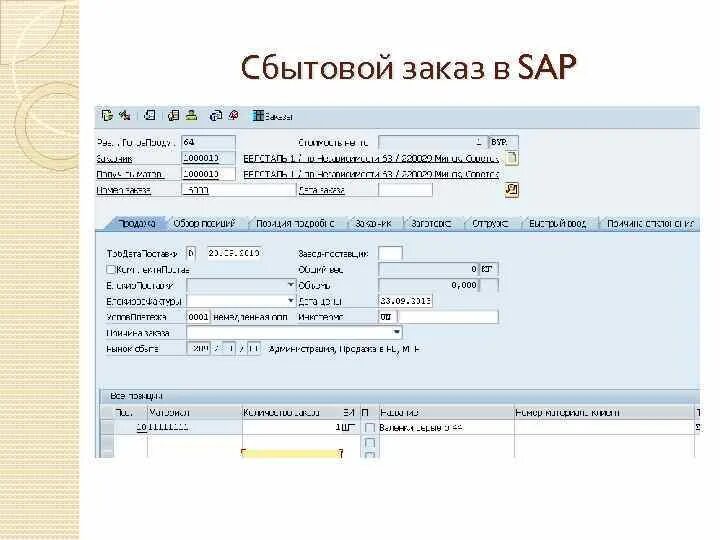Click the Поз. column header
The image size is (720, 540).
click(130, 412)
